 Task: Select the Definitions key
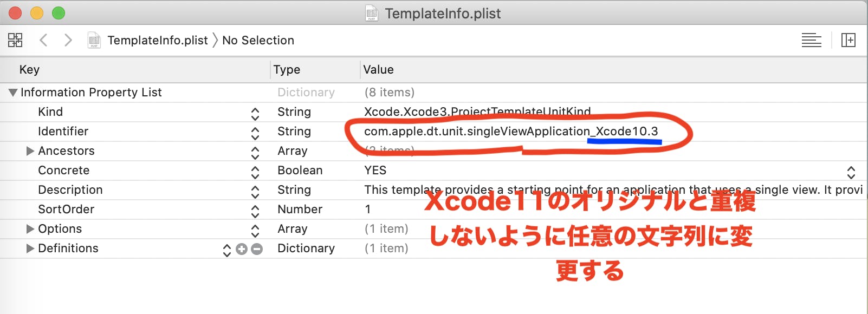click(x=68, y=248)
